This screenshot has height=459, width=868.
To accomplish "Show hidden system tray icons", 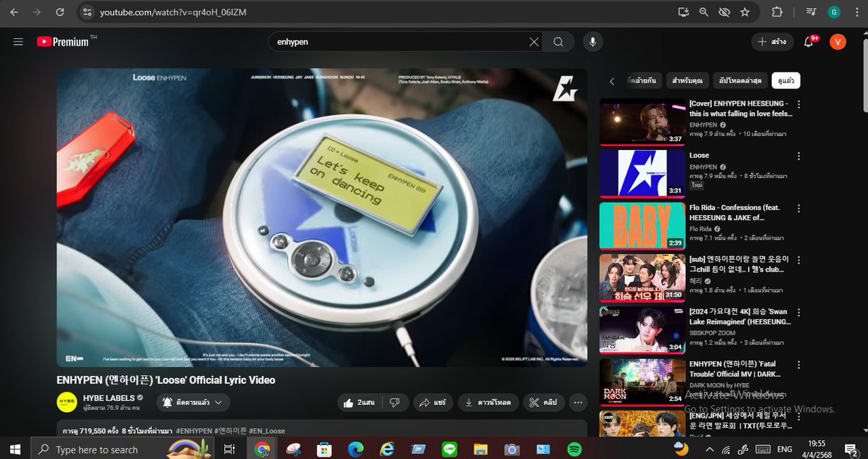I will click(x=708, y=449).
